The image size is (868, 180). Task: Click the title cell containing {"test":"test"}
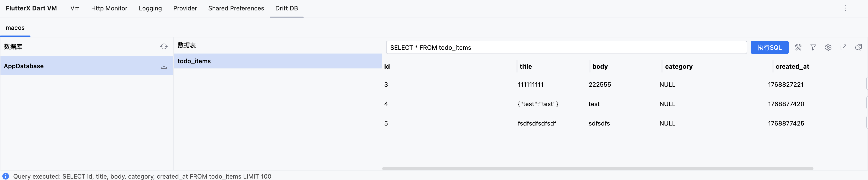[538, 104]
